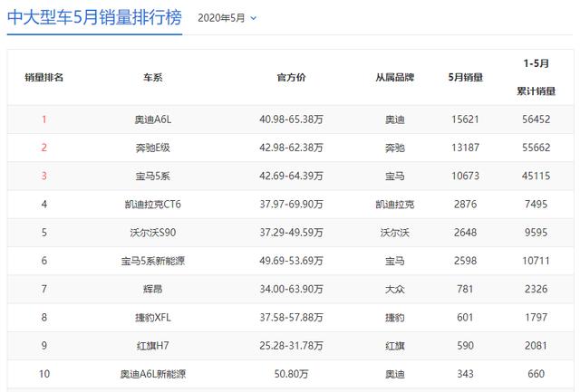
Task: Click the rank number 10
Action: point(44,374)
